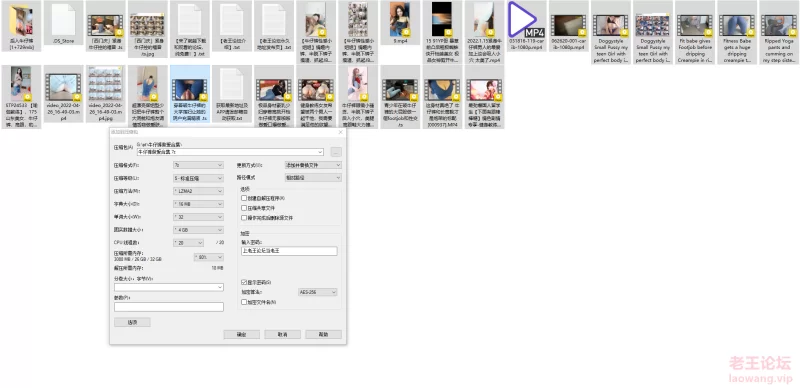800x388 pixels.
Task: Open the CPU threads dropdown showing 20
Action: coord(188,242)
